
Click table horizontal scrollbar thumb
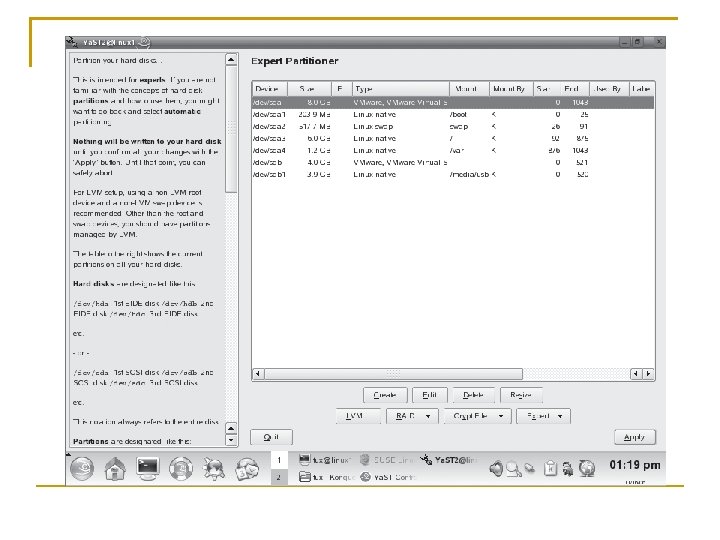tap(394, 374)
